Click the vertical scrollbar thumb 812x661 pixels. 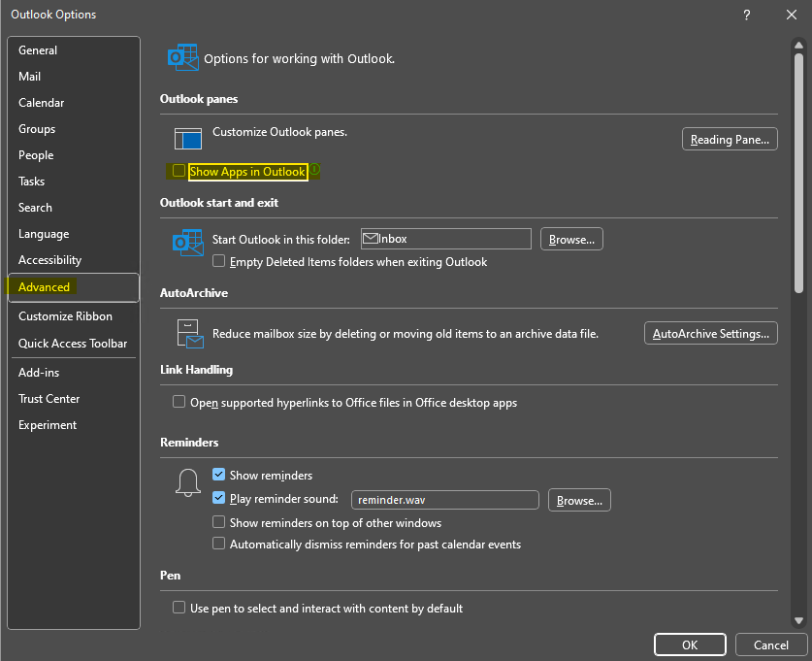[798, 173]
